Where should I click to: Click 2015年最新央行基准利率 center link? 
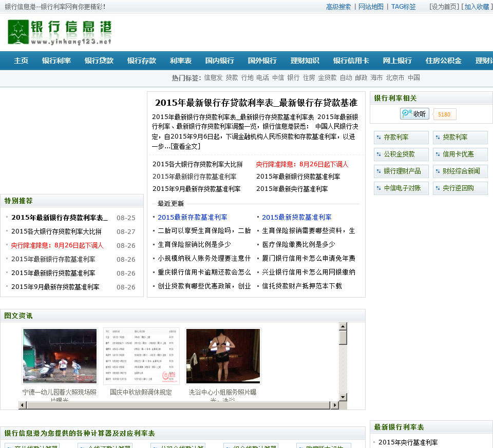(x=292, y=189)
